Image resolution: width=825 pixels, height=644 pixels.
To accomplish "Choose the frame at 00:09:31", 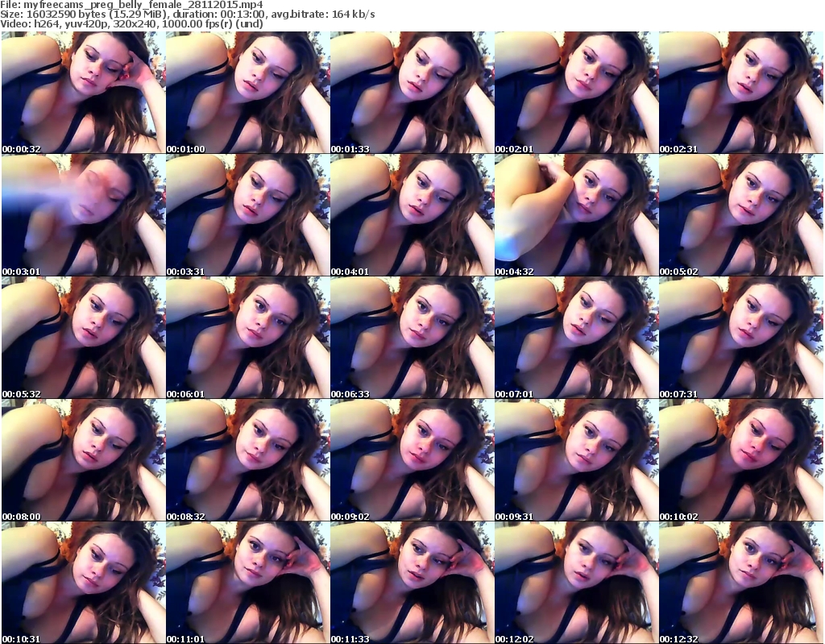I will pos(577,460).
